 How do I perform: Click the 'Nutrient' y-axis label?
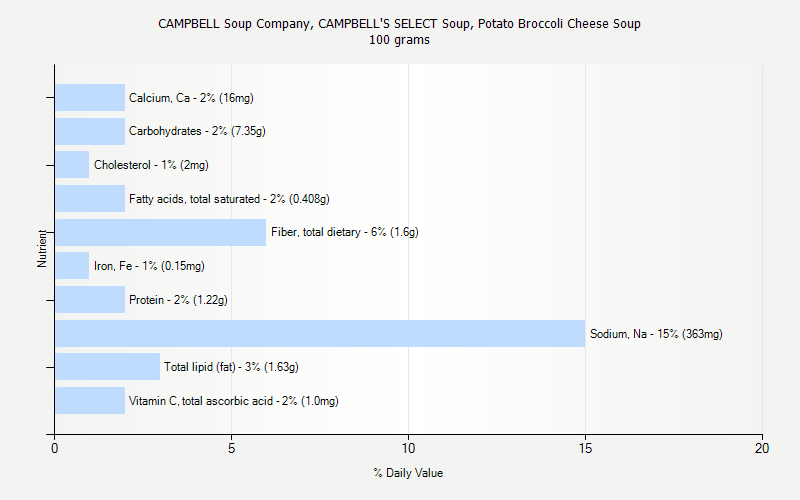click(x=43, y=248)
